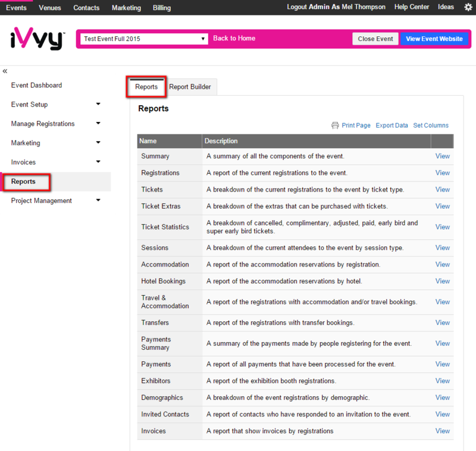Click the Print Page link
This screenshot has width=476, height=451.
pyautogui.click(x=356, y=126)
